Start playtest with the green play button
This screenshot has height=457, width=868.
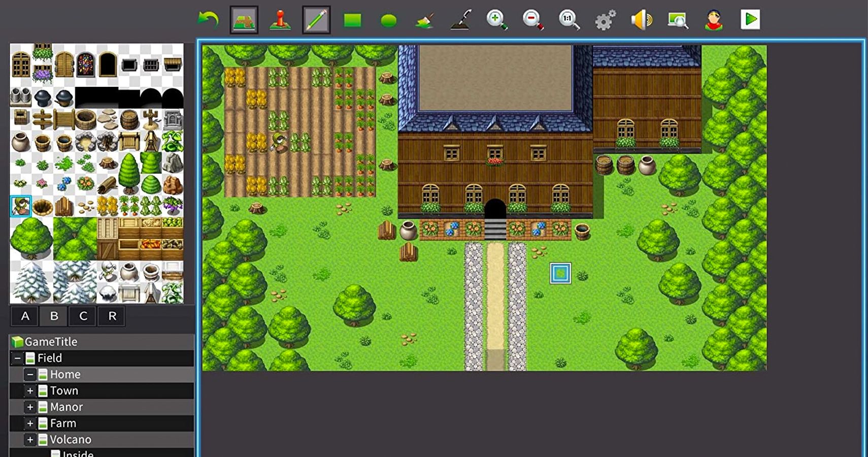pyautogui.click(x=750, y=20)
